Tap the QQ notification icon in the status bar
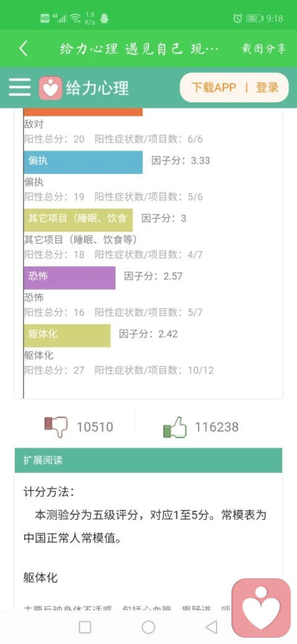297x644 pixels. pos(105,18)
